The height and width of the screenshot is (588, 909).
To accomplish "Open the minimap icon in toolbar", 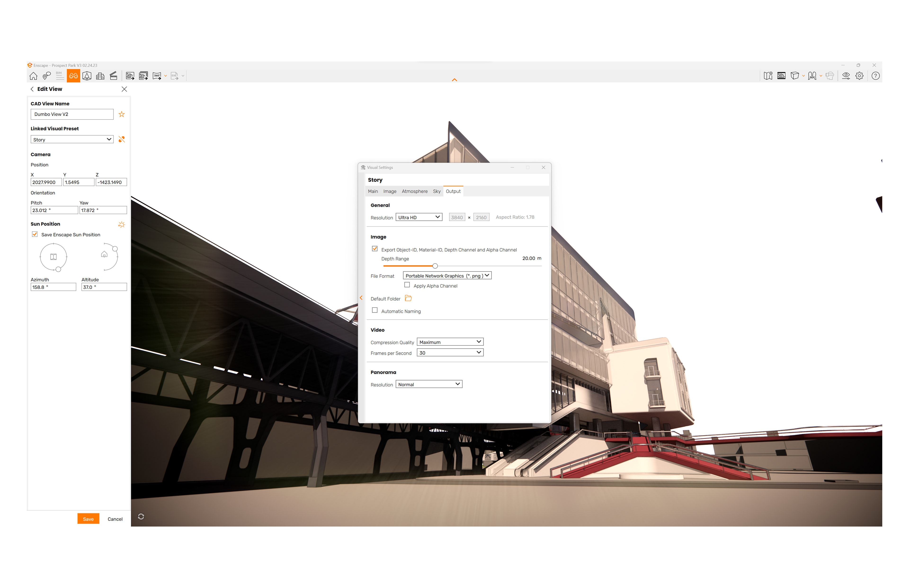I will tap(768, 76).
